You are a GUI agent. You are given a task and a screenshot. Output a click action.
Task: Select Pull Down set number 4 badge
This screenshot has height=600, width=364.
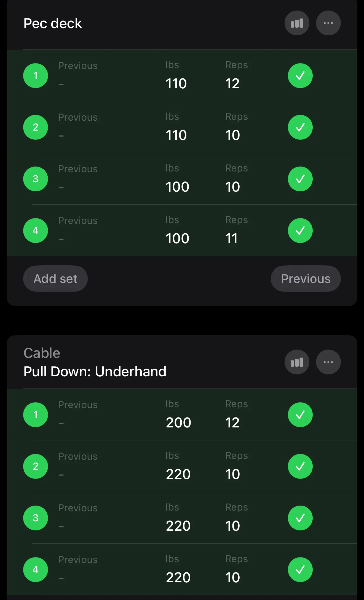coord(36,570)
